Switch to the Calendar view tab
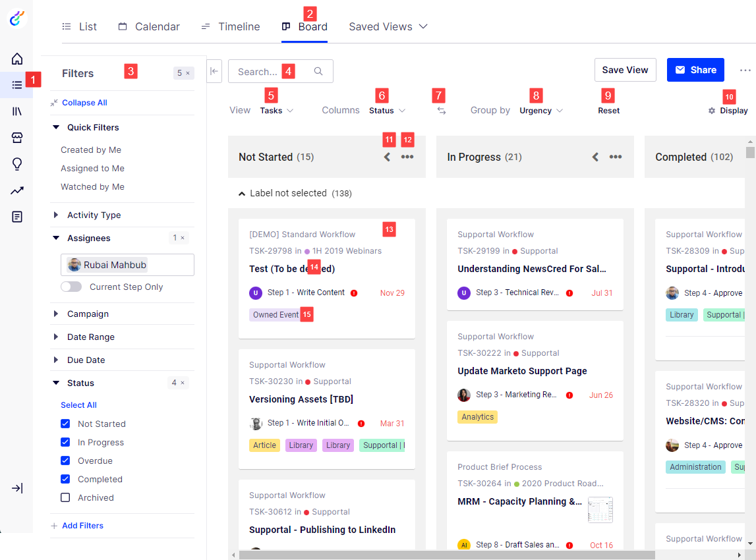This screenshot has height=560, width=756. point(149,26)
